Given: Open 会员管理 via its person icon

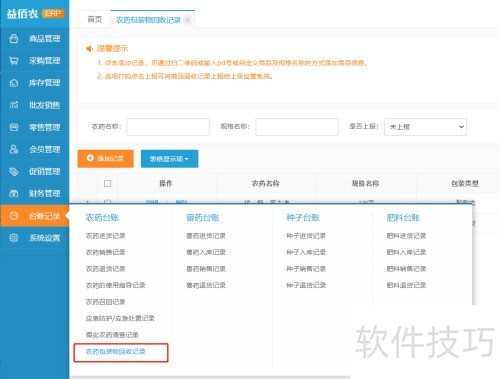Looking at the screenshot, I should (14, 149).
